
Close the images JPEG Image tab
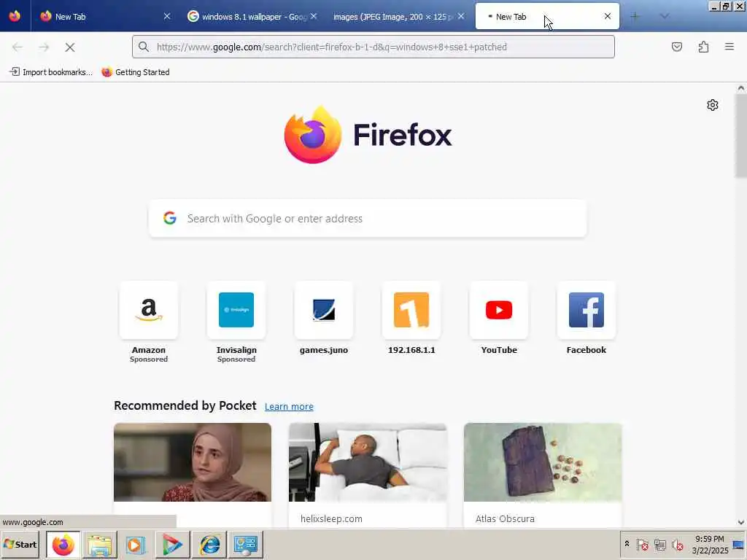coord(461,16)
